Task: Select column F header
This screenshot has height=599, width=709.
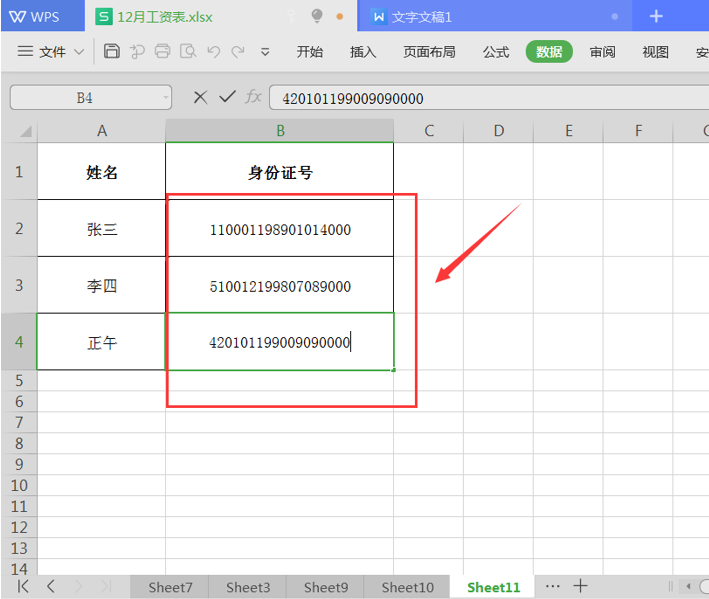Action: 638,131
